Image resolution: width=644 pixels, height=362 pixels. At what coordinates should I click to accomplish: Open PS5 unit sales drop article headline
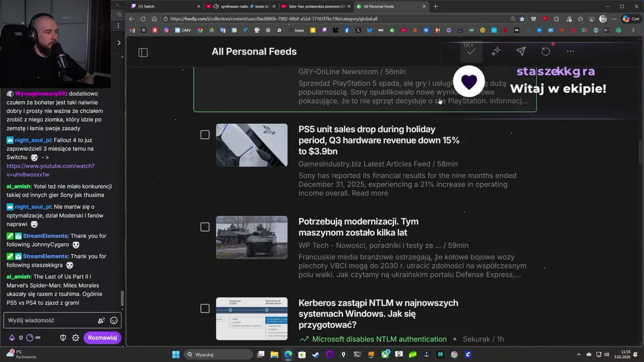click(x=379, y=140)
